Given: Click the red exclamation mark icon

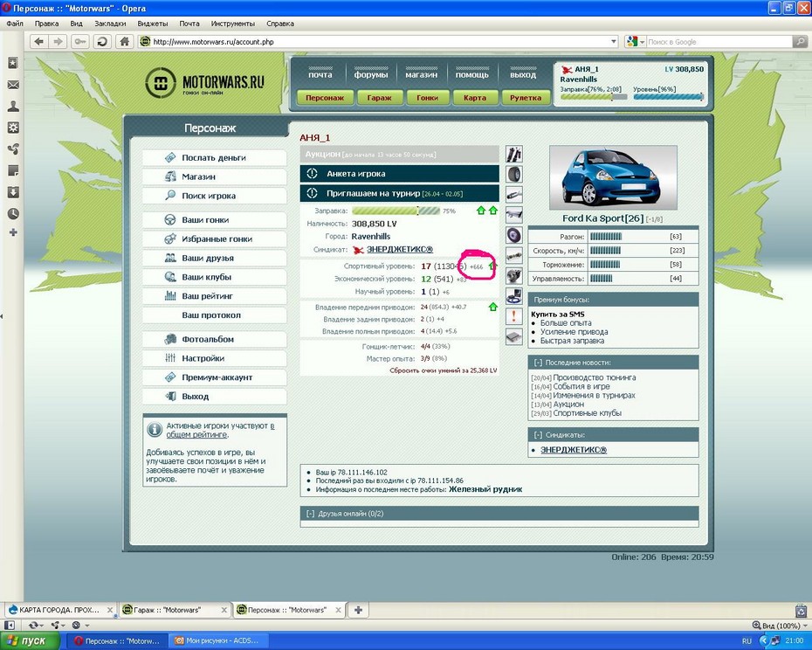Looking at the screenshot, I should (513, 316).
